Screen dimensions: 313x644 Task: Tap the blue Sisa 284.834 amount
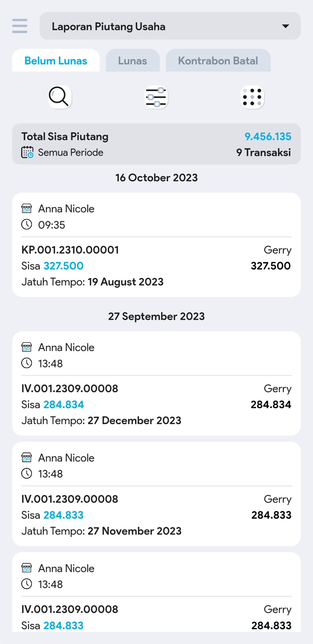tap(64, 404)
